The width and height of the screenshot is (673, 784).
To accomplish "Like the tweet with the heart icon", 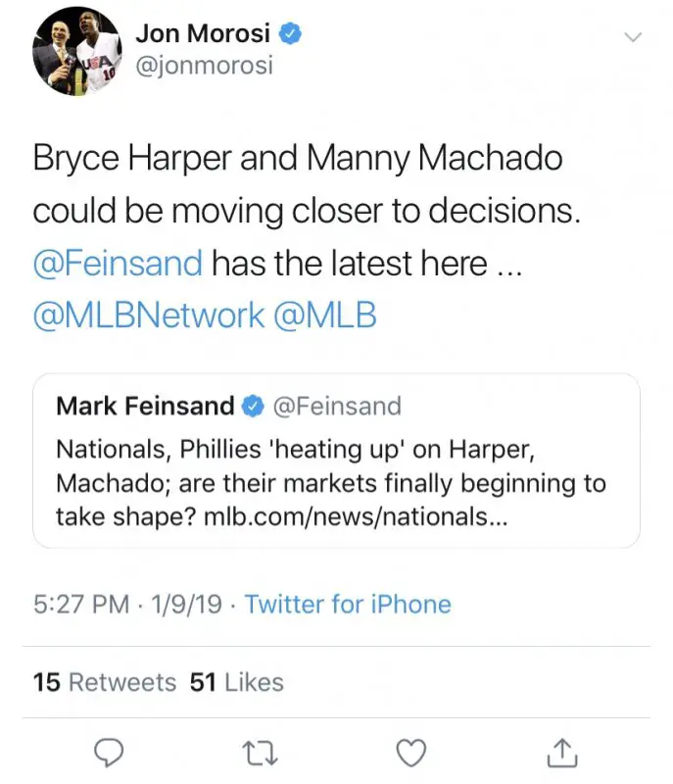I will 410,752.
